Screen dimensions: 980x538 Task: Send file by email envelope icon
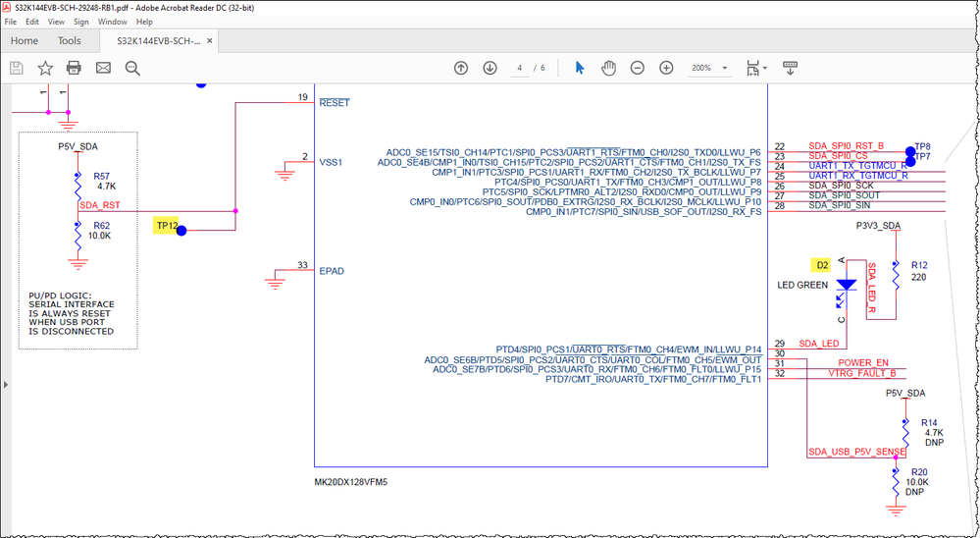[x=103, y=68]
